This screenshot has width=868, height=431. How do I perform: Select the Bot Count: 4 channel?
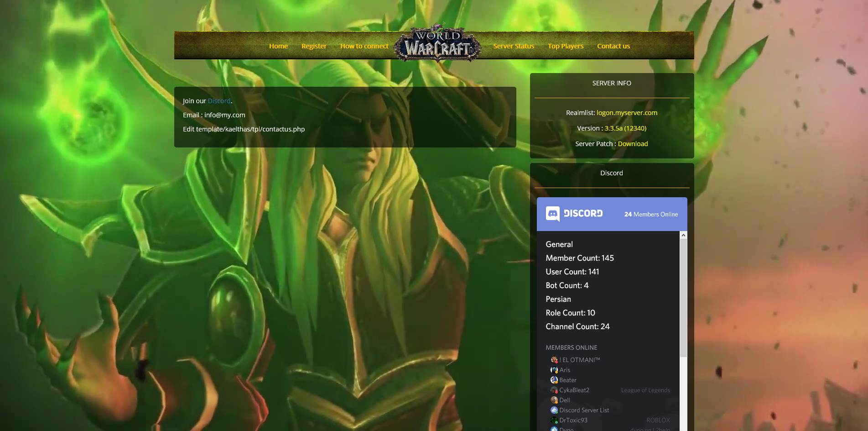coord(567,285)
